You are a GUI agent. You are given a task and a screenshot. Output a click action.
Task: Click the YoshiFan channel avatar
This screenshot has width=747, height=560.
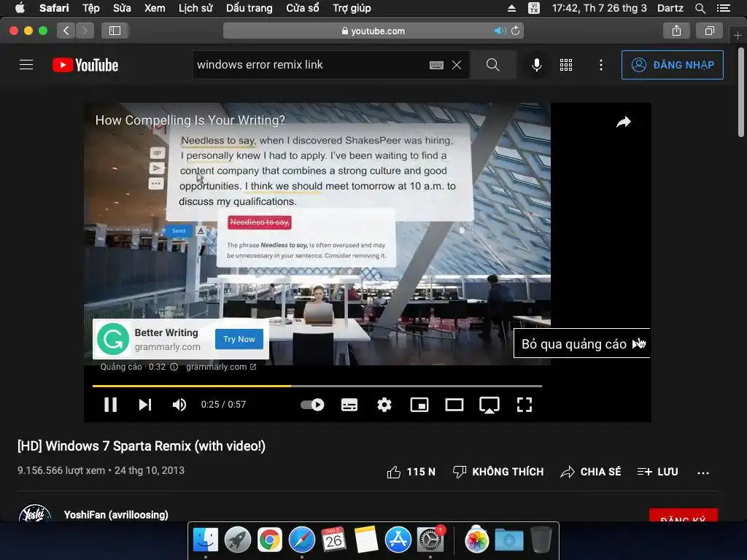click(35, 513)
